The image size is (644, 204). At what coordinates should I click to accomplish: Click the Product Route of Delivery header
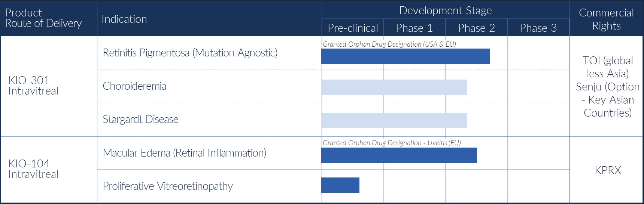click(43, 18)
